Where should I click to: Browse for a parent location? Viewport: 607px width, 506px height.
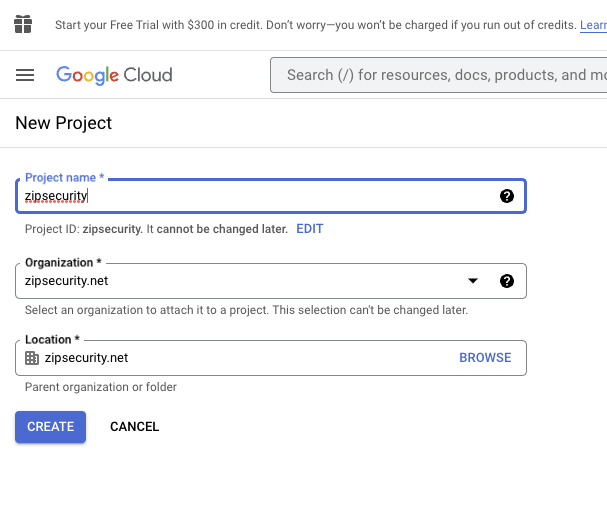485,358
